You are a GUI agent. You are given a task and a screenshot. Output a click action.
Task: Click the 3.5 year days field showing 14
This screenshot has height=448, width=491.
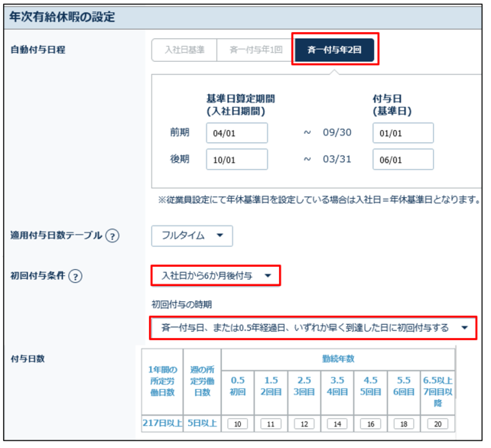[337, 424]
